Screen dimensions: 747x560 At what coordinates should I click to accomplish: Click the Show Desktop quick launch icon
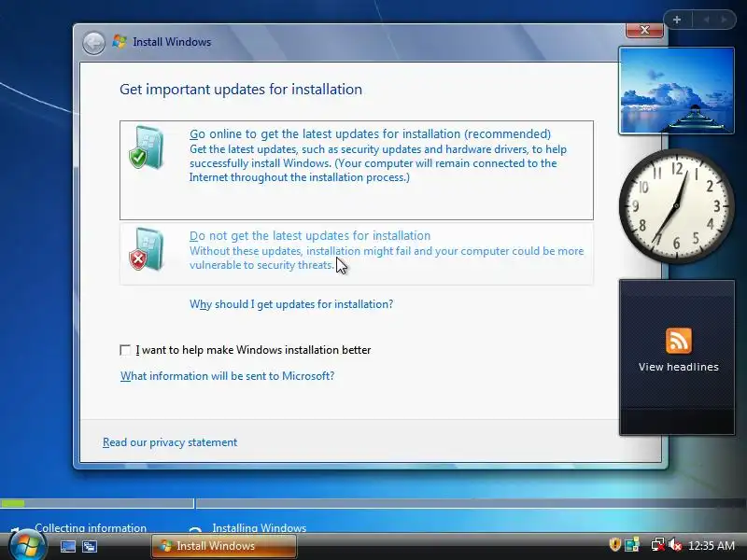pyautogui.click(x=67, y=546)
